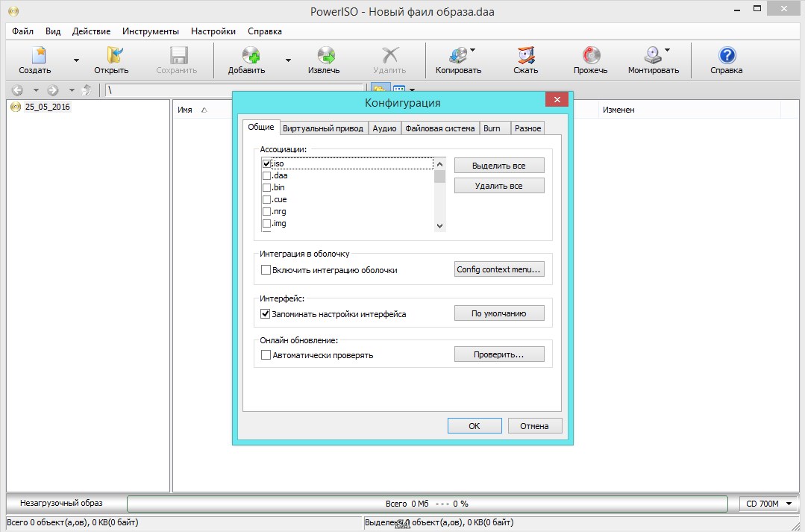Uncheck the .iso association checkbox
805x532 pixels.
(266, 164)
